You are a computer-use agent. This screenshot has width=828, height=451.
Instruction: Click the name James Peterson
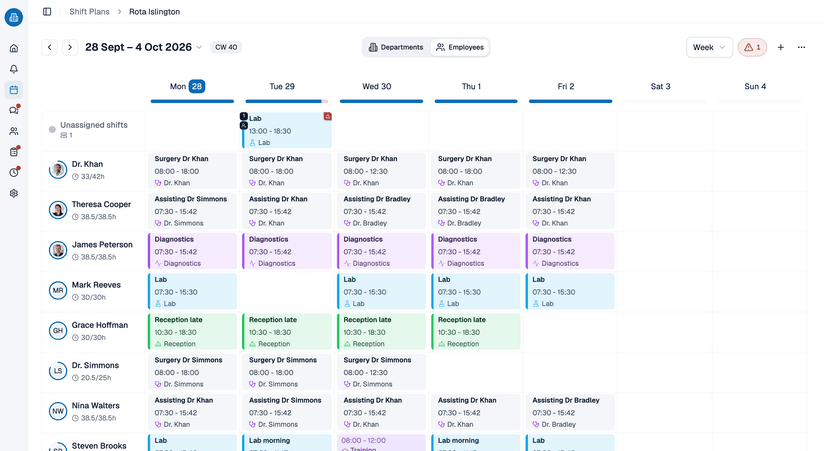102,245
